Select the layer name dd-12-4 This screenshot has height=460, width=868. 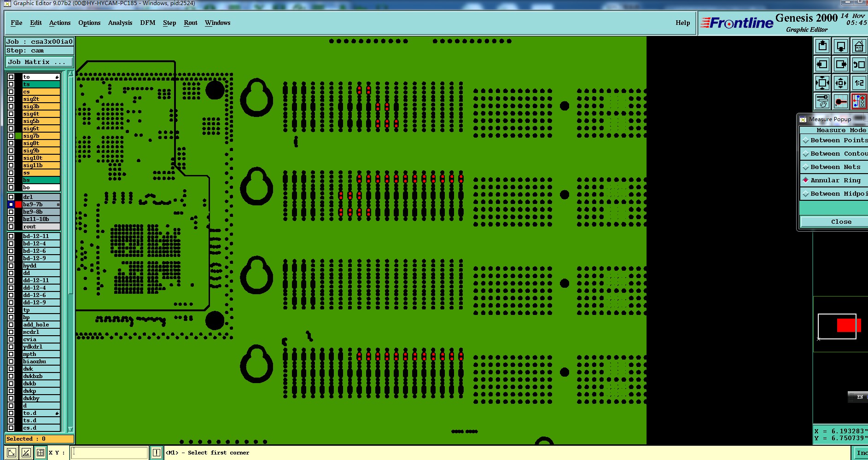(41, 288)
